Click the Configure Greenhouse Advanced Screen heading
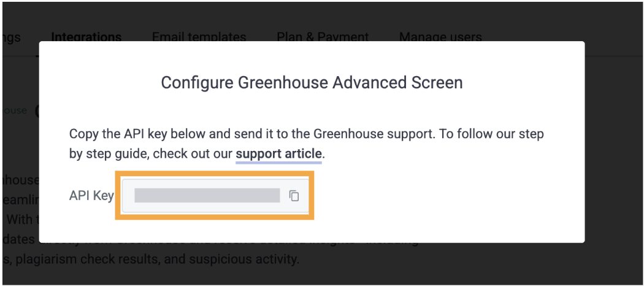644x286 pixels. (x=312, y=83)
